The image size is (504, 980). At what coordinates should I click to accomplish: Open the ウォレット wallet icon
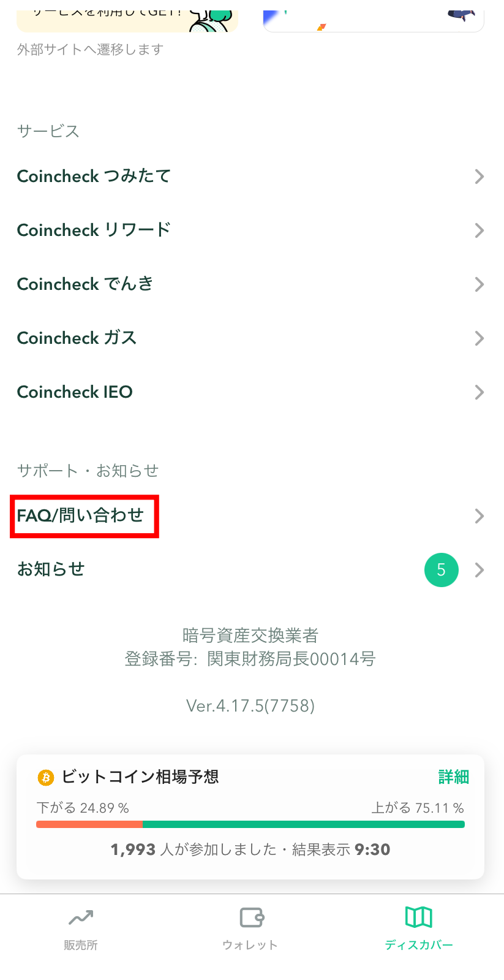(x=251, y=917)
